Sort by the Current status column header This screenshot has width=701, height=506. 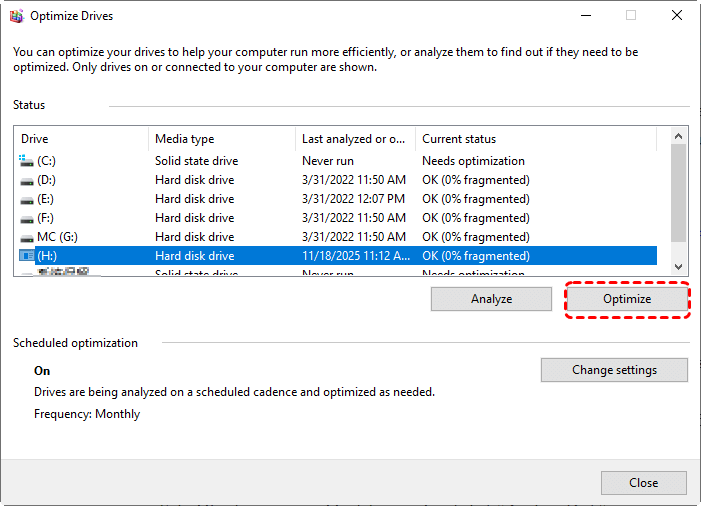coord(535,139)
